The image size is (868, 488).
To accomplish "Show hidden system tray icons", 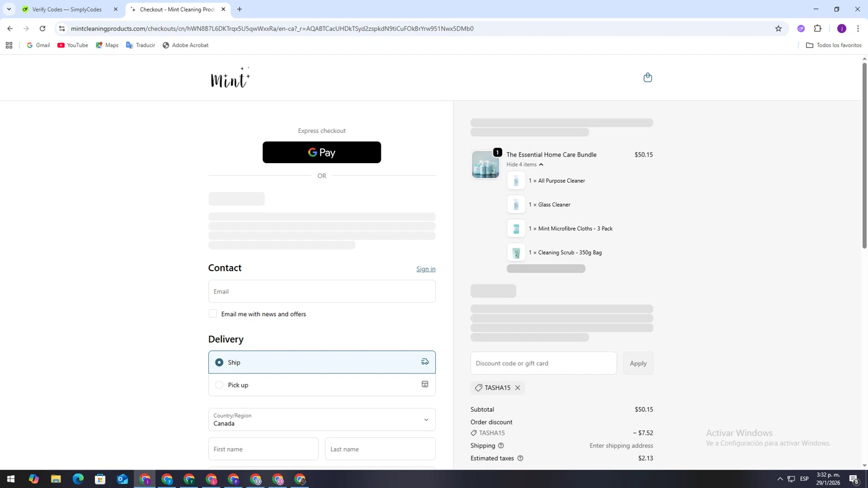I will coord(780,479).
